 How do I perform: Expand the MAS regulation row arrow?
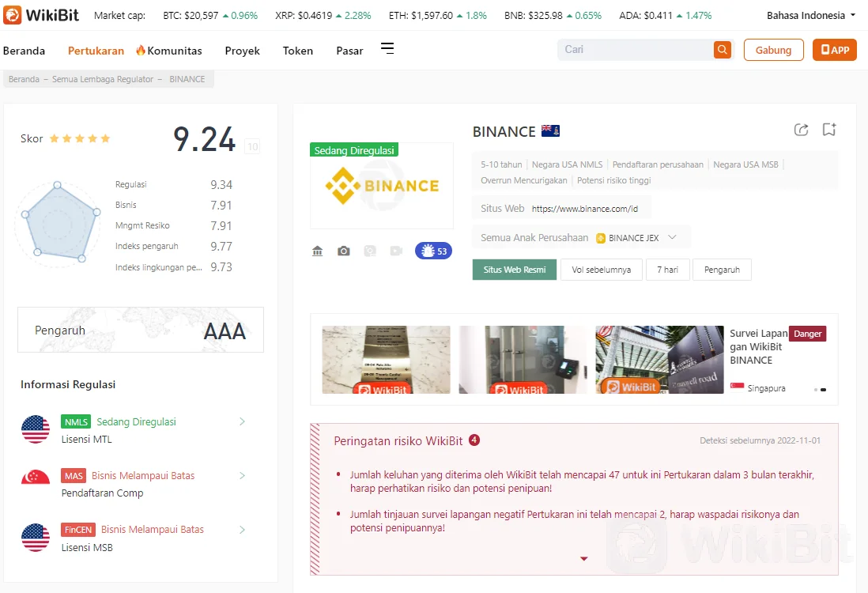(242, 476)
